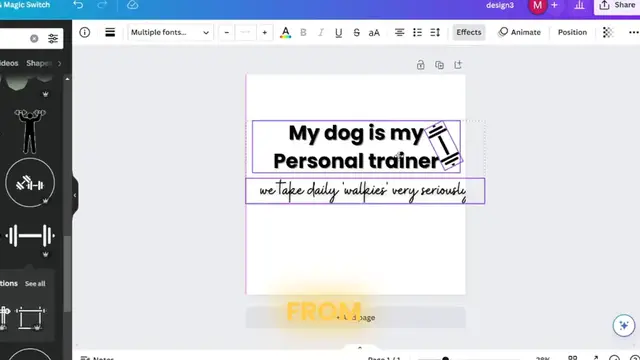The image size is (640, 360).
Task: Select the square frame collection thumbnail
Action: click(x=30, y=318)
